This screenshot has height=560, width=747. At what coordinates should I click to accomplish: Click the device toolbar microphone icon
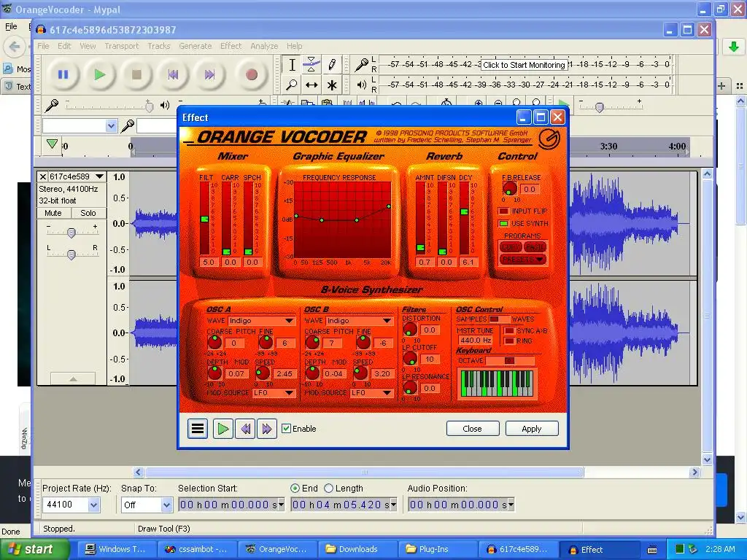[127, 126]
